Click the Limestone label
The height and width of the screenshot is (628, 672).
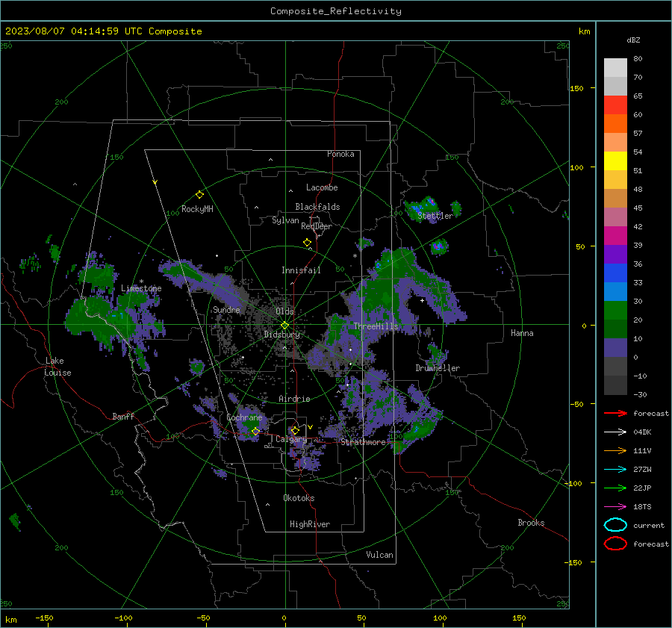tap(141, 288)
